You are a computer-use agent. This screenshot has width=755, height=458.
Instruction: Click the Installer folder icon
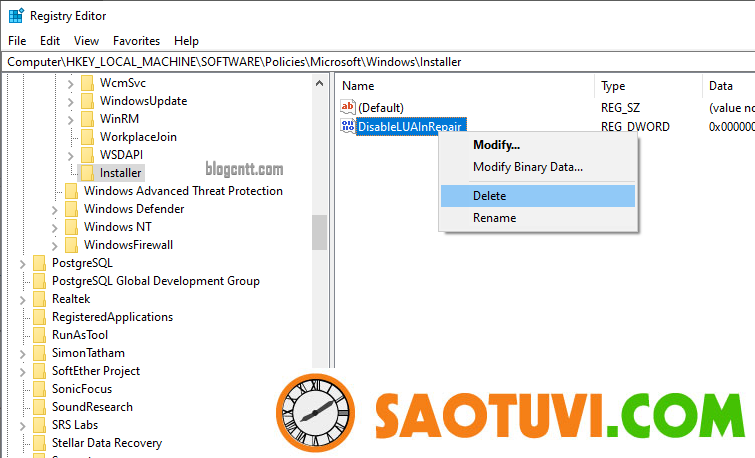click(x=88, y=172)
